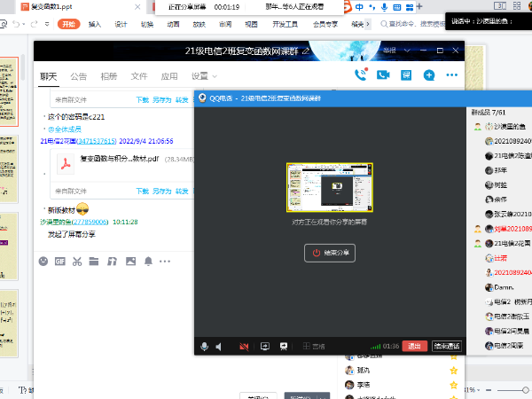Start a group video call icon
This screenshot has height=399, width=532.
[383, 75]
